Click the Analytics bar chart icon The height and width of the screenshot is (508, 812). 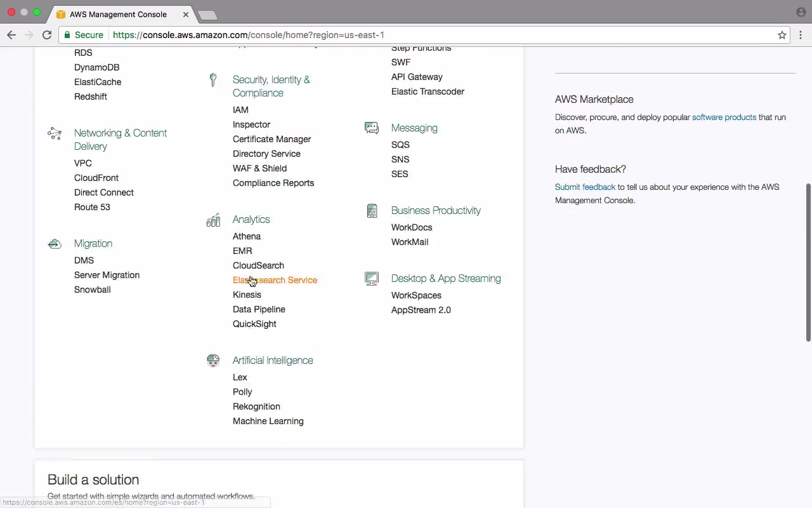pos(213,220)
